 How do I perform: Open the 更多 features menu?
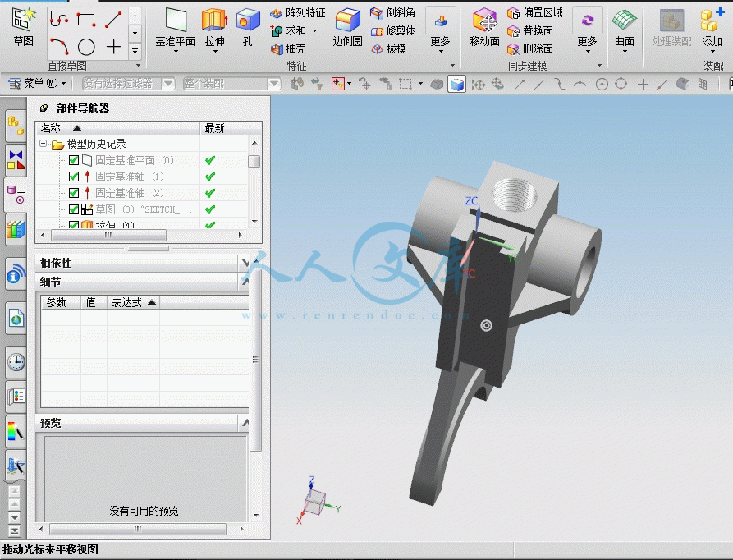coord(440,30)
